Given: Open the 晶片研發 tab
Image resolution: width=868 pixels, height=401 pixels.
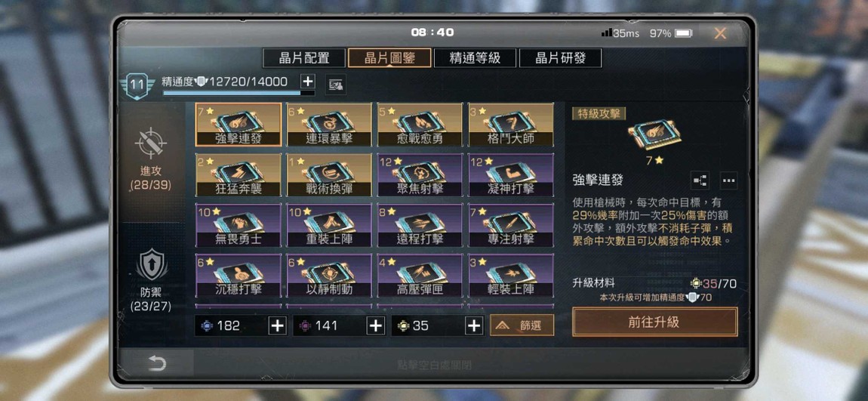Looking at the screenshot, I should click(x=560, y=58).
